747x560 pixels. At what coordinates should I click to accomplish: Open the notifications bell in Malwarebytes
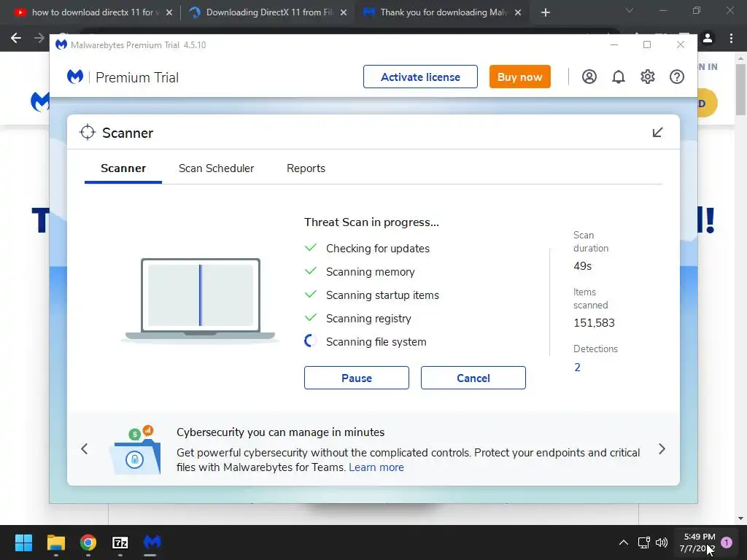coord(619,77)
